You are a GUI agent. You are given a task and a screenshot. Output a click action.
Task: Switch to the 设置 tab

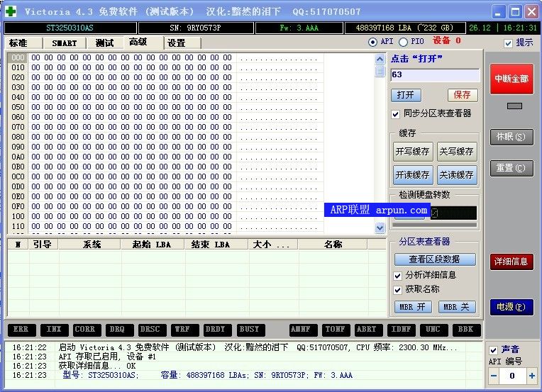[x=183, y=43]
